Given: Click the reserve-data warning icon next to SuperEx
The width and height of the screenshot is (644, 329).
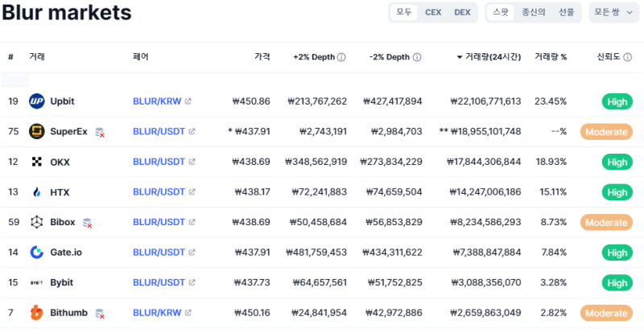Looking at the screenshot, I should [99, 132].
